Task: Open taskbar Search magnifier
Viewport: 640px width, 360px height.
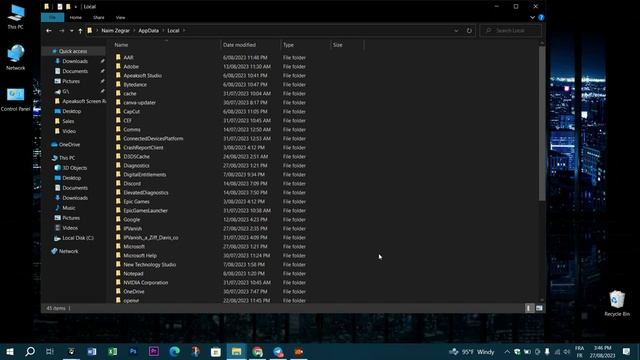Action: coord(30,351)
